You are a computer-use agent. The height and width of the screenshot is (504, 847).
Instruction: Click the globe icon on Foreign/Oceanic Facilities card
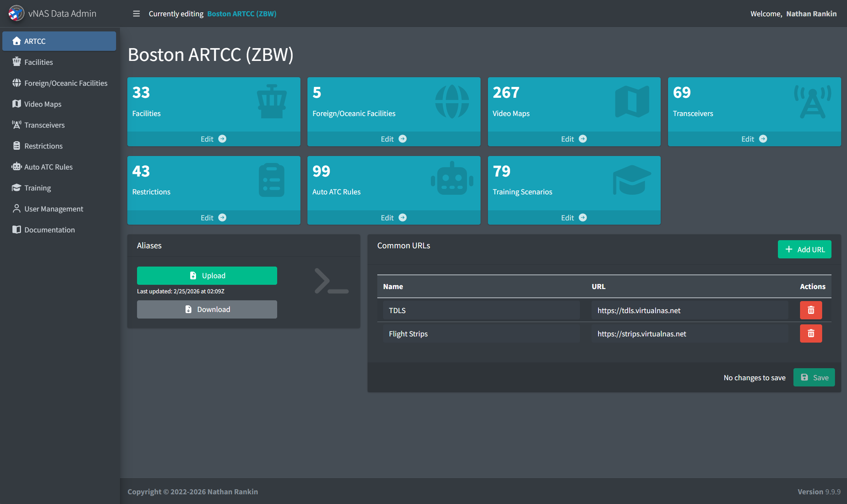452,101
